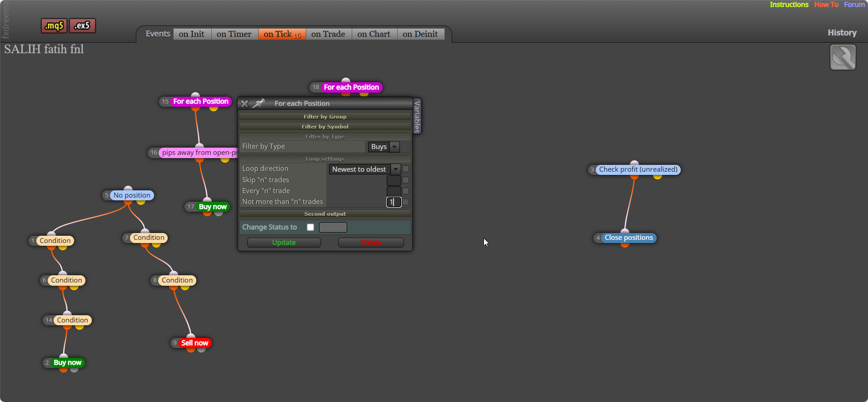Select block 5 No position
Screen dimensions: 868x402
(x=132, y=195)
